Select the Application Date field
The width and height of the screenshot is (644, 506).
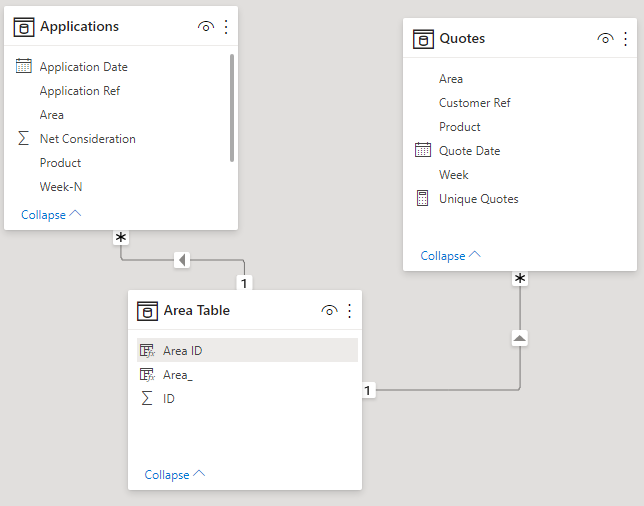[x=84, y=67]
